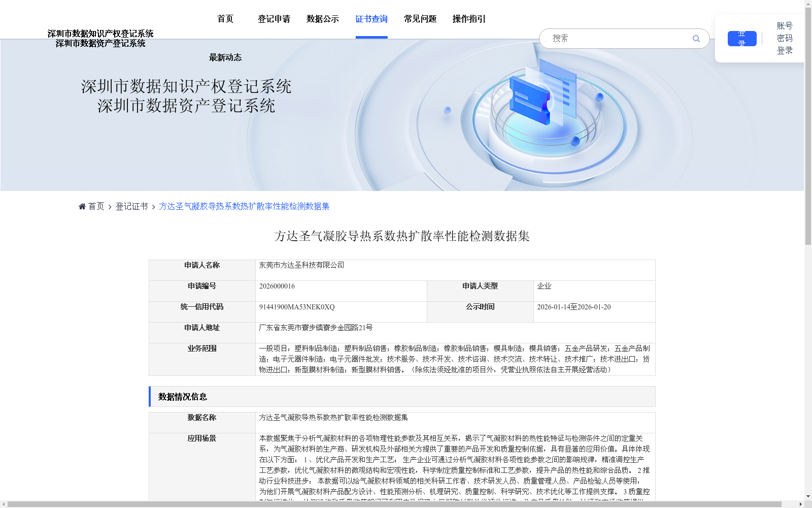The height and width of the screenshot is (508, 812).
Task: Click the applicant name 东莞市方达圣科技有限公司
Action: (x=301, y=265)
